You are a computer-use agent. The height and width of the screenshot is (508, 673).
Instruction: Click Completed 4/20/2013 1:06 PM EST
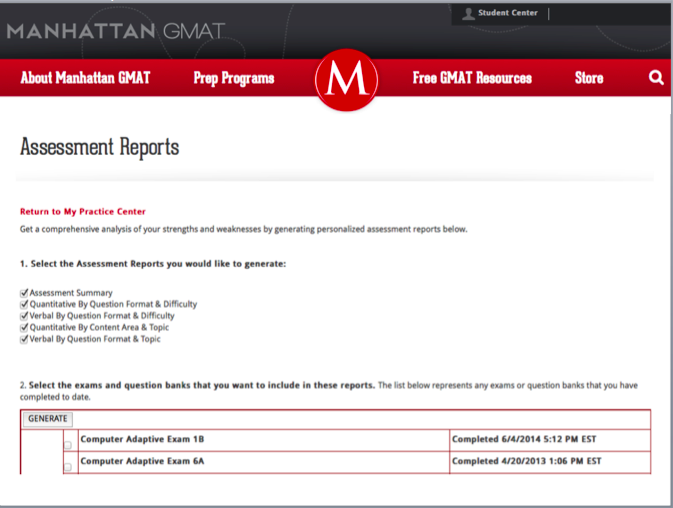coord(527,461)
